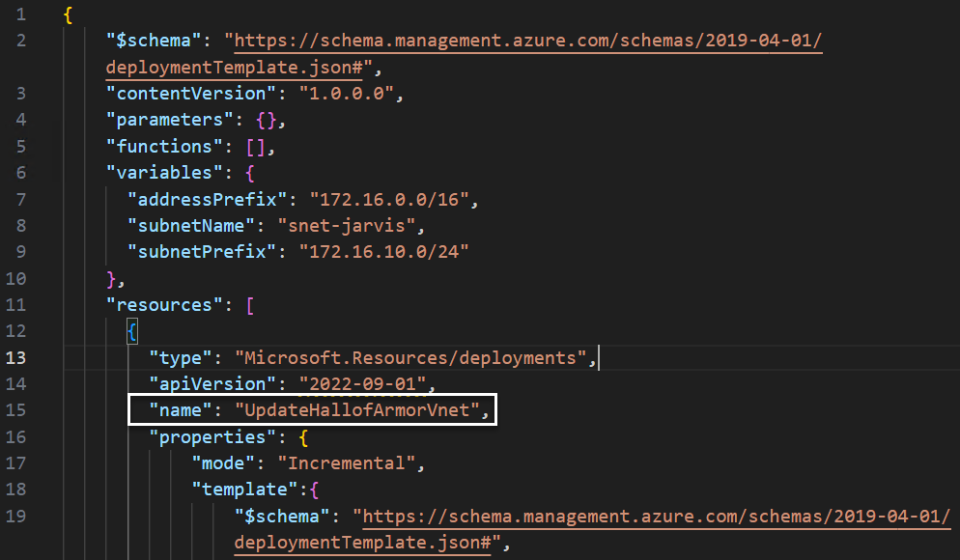Screen dimensions: 960x560
Task: Click line number 15 in the gutter
Action: coord(15,410)
